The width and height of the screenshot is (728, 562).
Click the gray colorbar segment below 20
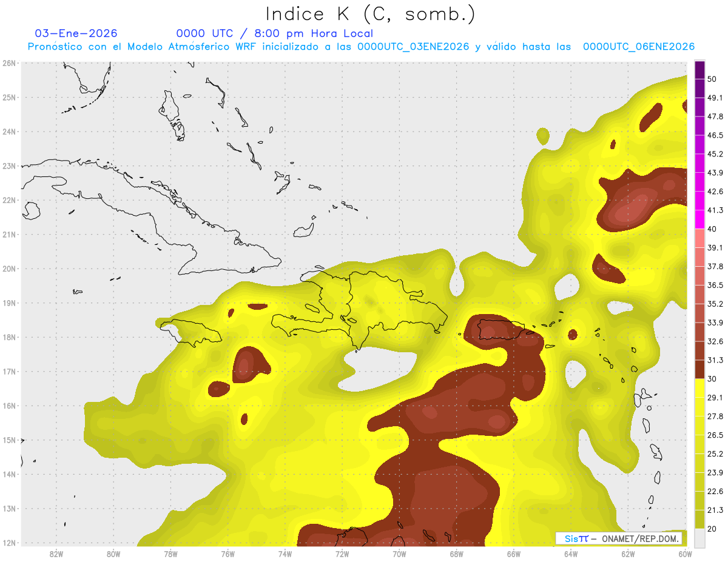[699, 538]
